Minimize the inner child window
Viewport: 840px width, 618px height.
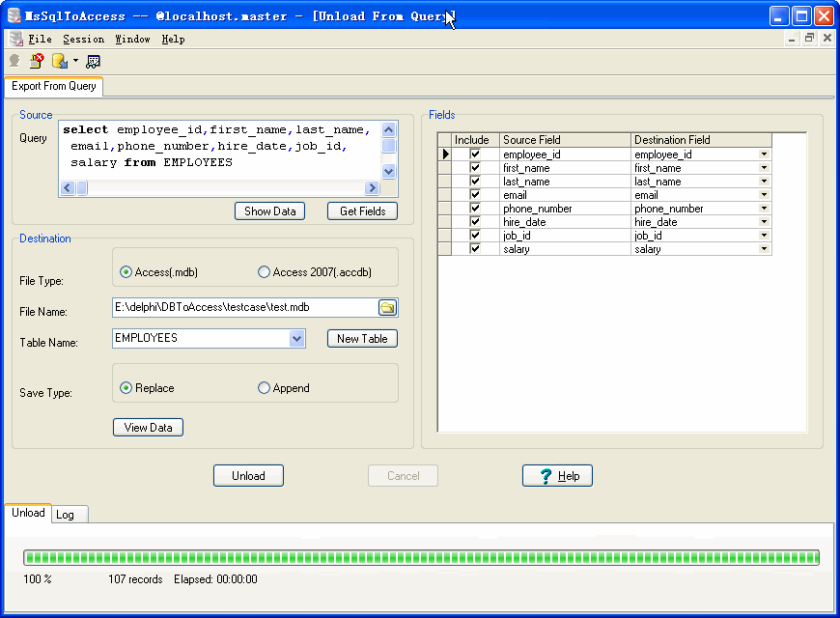791,39
